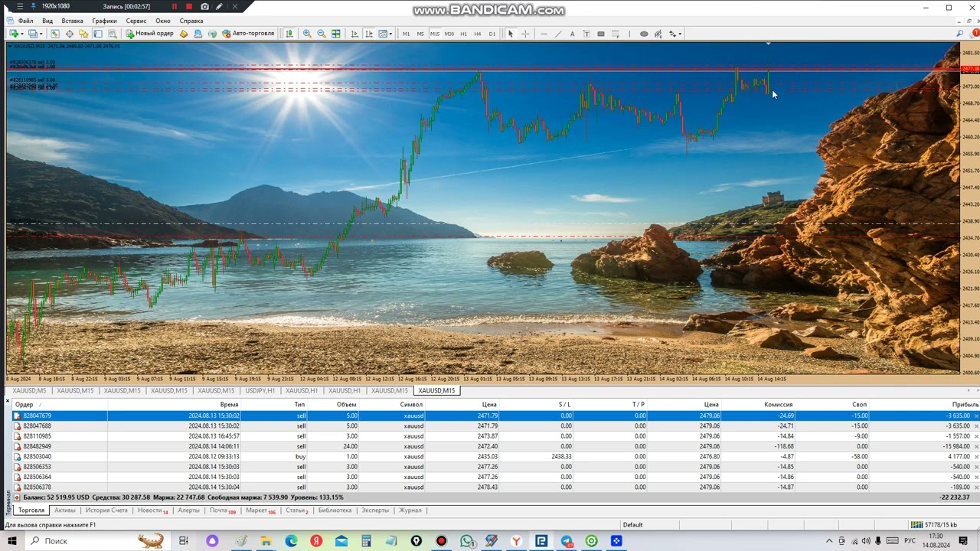980x551 pixels.
Task: Open the Data Window crosshair icon
Action: point(70,34)
